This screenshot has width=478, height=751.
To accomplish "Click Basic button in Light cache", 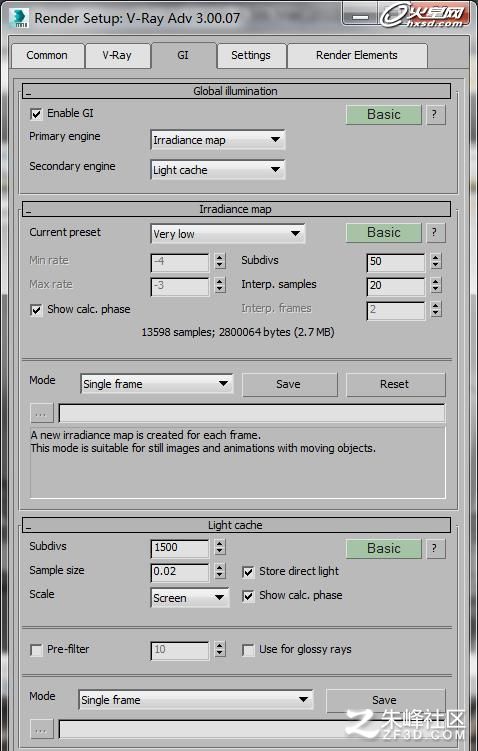I will click(x=384, y=548).
